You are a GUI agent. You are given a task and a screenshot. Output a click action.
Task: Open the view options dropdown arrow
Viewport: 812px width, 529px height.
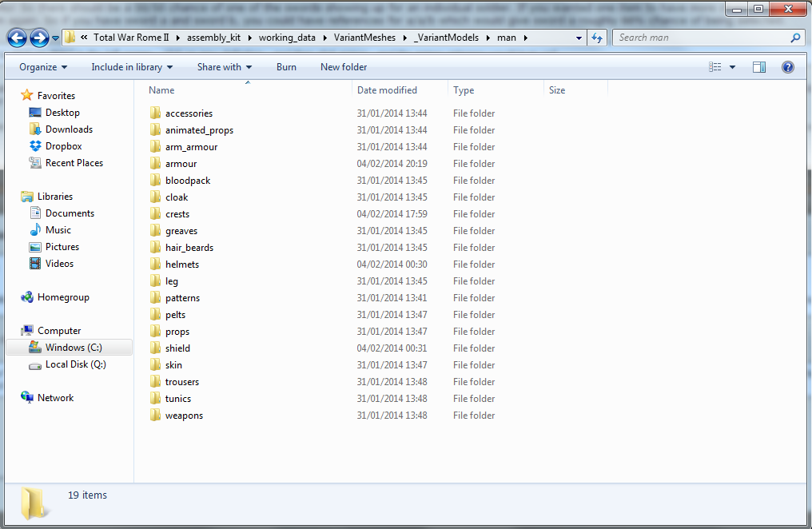(x=733, y=67)
